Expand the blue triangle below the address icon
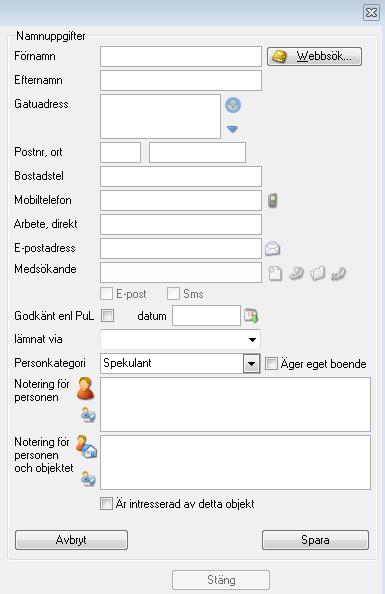 [x=232, y=129]
